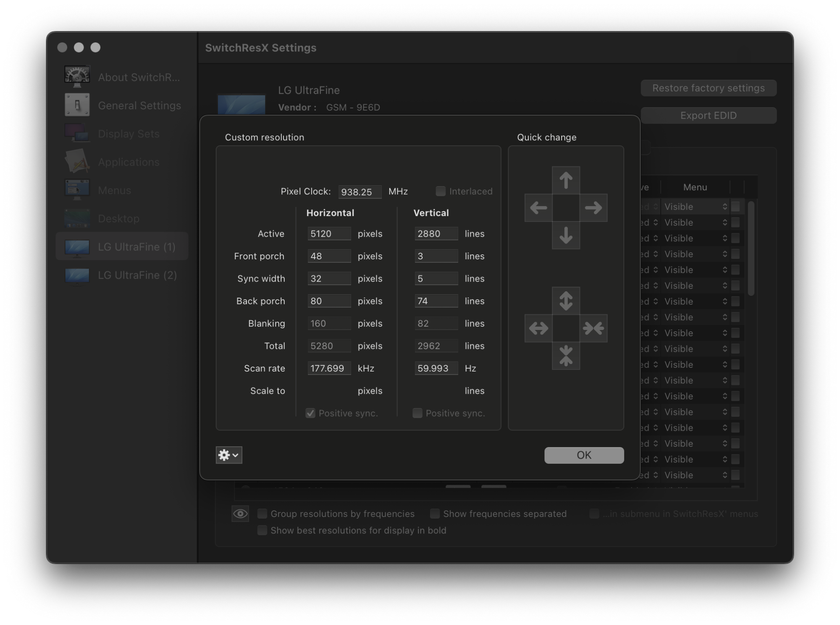
Task: Open About SwitchResX in sidebar
Action: tap(122, 77)
